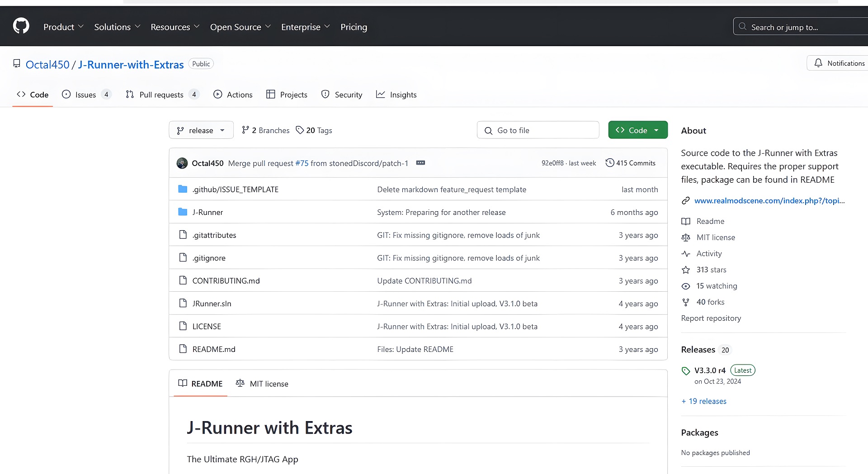
Task: Open the Solutions menu dropdown
Action: click(117, 27)
